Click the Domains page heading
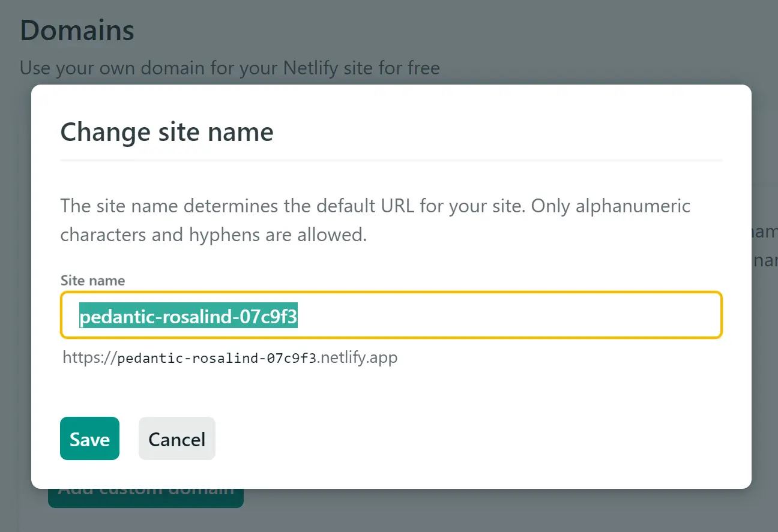The image size is (778, 532). (x=77, y=31)
